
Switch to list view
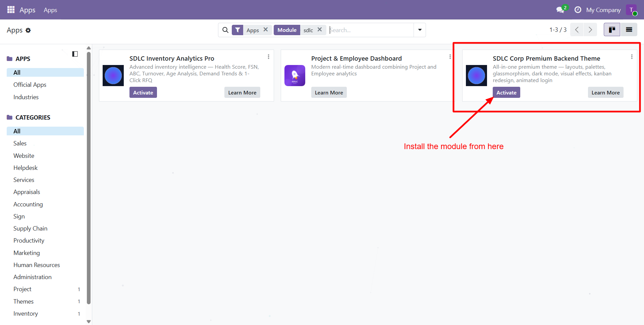629,29
